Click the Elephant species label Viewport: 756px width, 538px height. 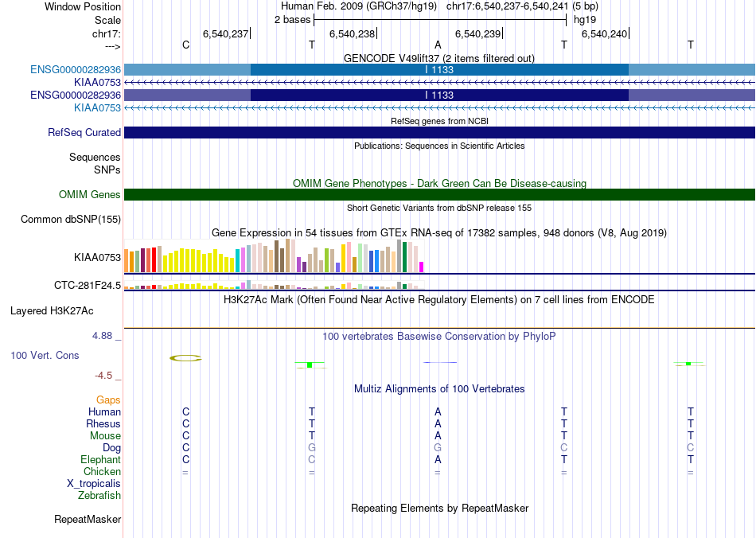(100, 459)
